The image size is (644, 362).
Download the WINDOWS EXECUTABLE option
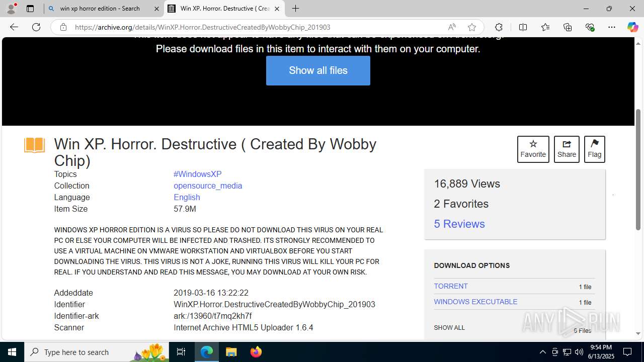(475, 302)
